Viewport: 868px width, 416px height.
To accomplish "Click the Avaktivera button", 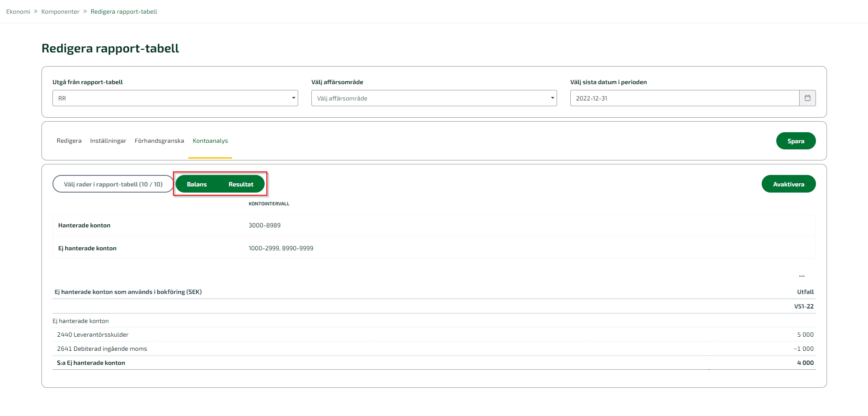I will click(789, 184).
